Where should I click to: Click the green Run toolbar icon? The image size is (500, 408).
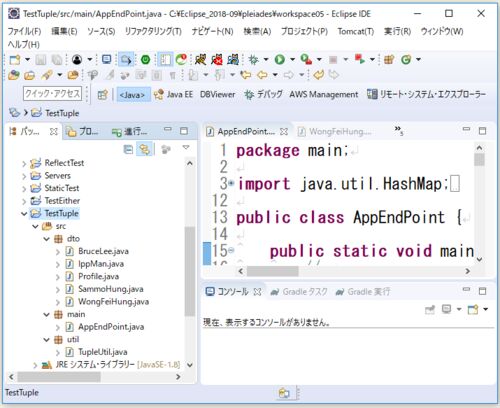280,60
